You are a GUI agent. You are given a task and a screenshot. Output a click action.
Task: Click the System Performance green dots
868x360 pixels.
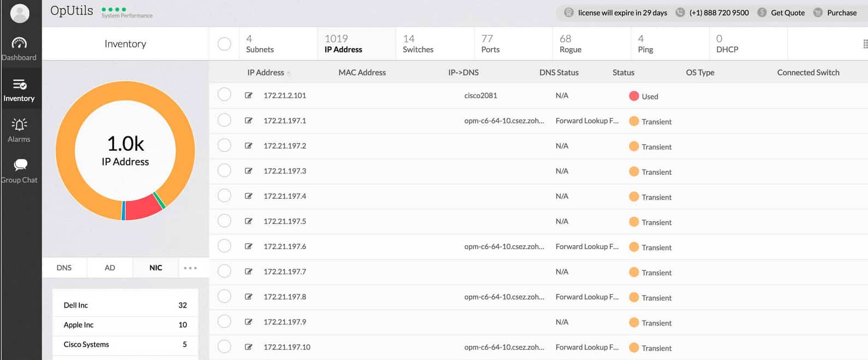point(114,9)
